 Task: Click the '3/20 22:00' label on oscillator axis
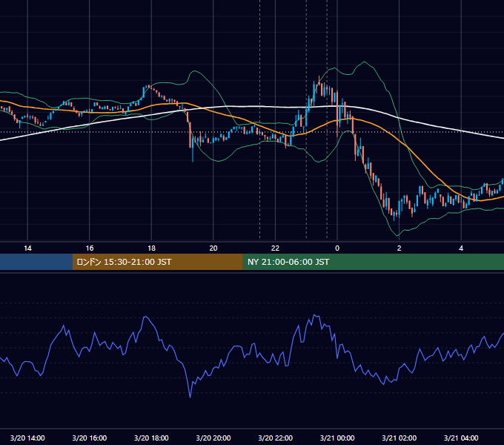(x=275, y=438)
